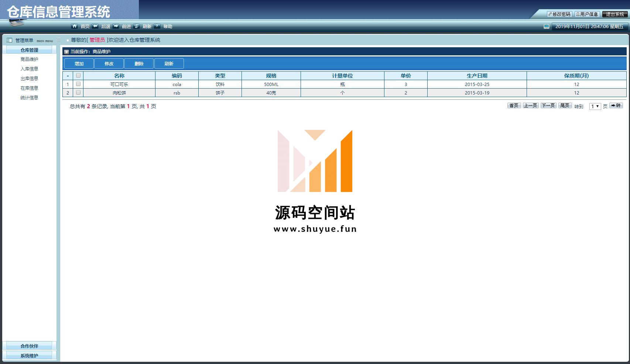Expand the 仓库管理 menu section
The width and height of the screenshot is (630, 364).
point(30,50)
